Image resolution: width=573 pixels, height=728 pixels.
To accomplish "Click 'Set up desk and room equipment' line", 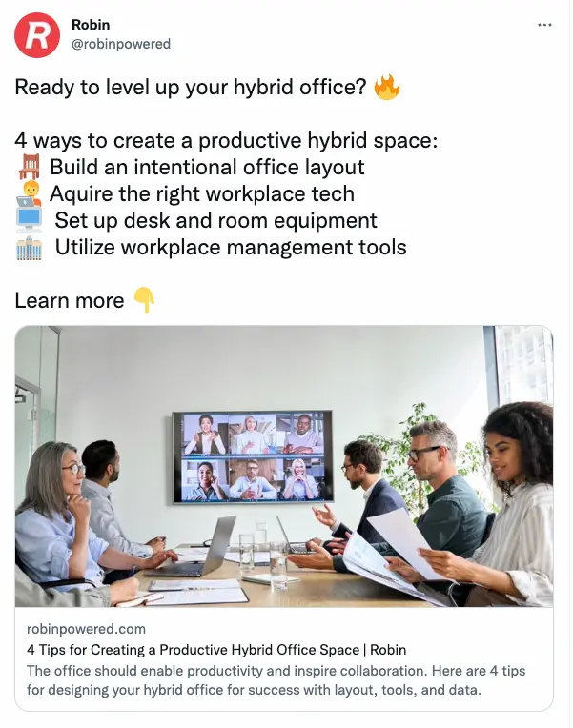I will (216, 220).
